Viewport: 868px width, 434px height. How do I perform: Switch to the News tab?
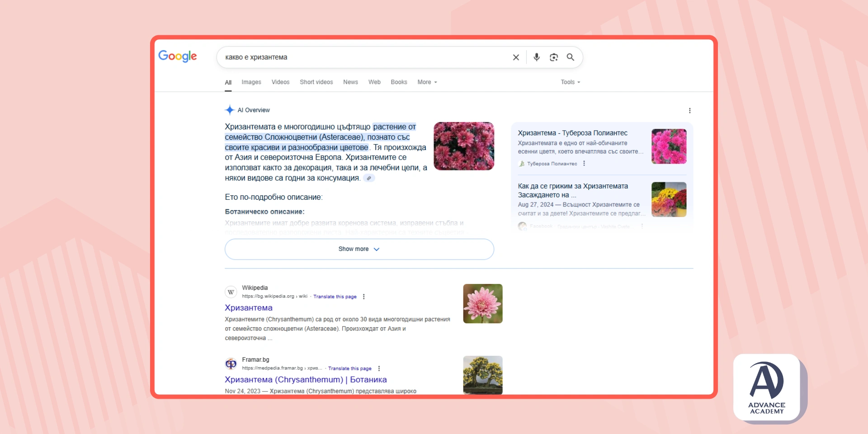(x=350, y=82)
